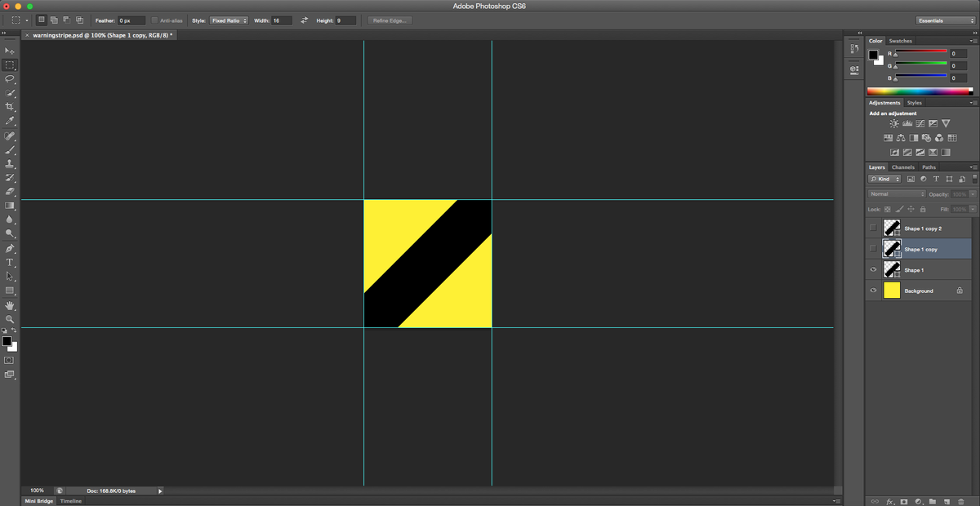980x506 pixels.
Task: Switch to the Channels tab
Action: pos(902,166)
